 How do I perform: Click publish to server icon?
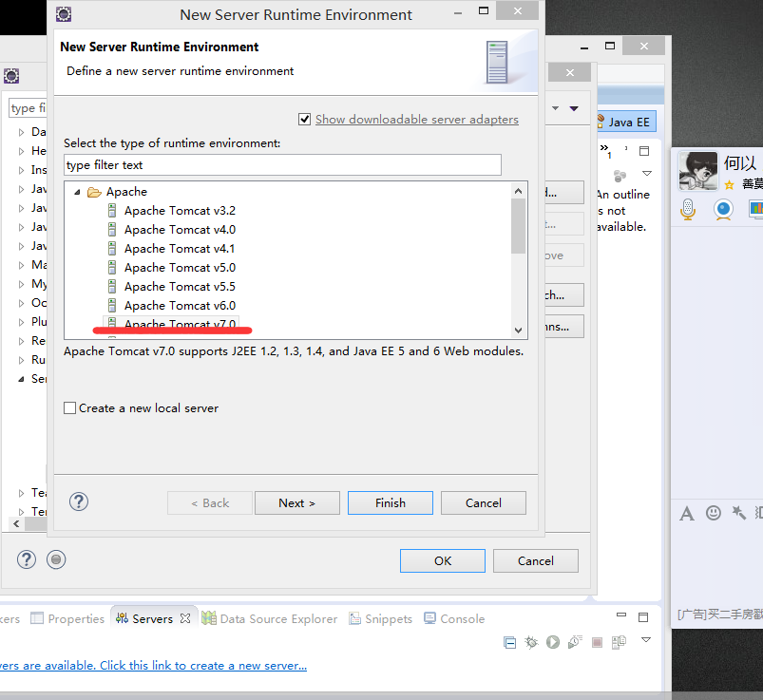coord(619,642)
